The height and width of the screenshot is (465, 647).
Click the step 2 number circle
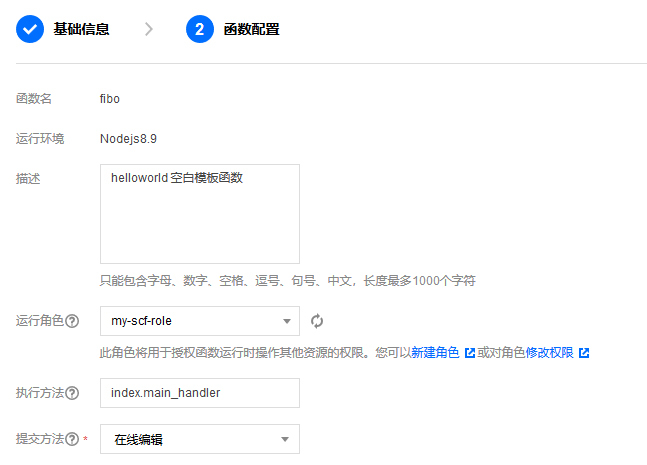pyautogui.click(x=200, y=29)
